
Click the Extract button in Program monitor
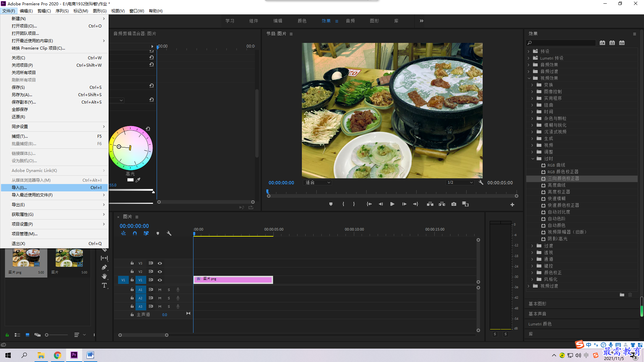442,204
